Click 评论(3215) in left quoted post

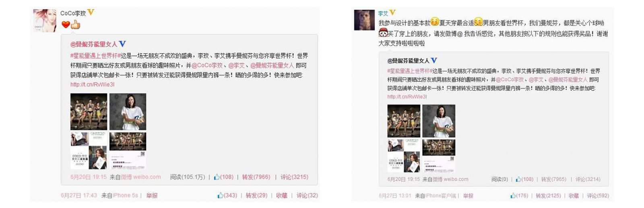pyautogui.click(x=294, y=177)
